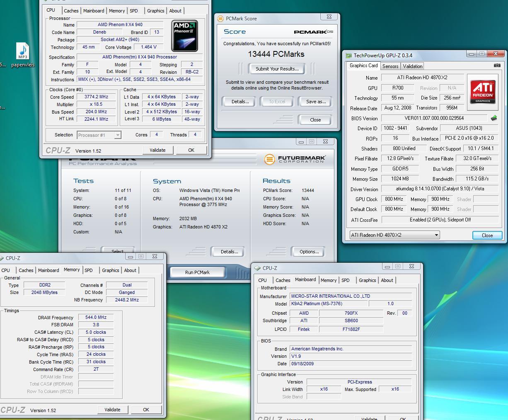Viewport: 508px width, 420px height.
Task: Click OK in Memory CPU-Z window
Action: [x=146, y=410]
